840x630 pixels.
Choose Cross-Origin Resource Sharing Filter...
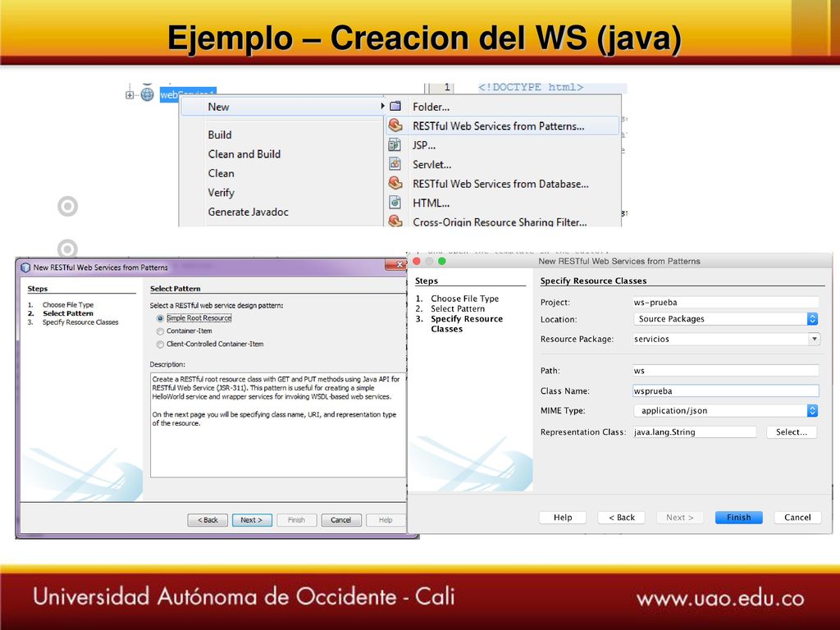pos(503,221)
